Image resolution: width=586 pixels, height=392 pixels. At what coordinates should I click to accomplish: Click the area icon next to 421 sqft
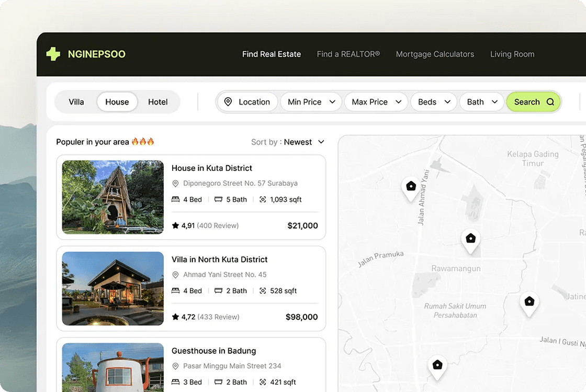[263, 382]
